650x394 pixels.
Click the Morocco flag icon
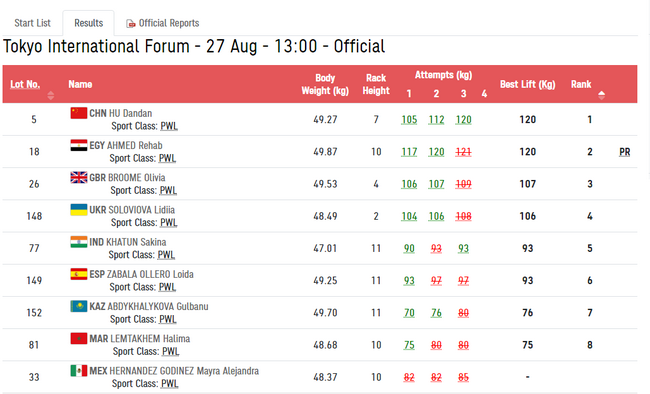(79, 338)
